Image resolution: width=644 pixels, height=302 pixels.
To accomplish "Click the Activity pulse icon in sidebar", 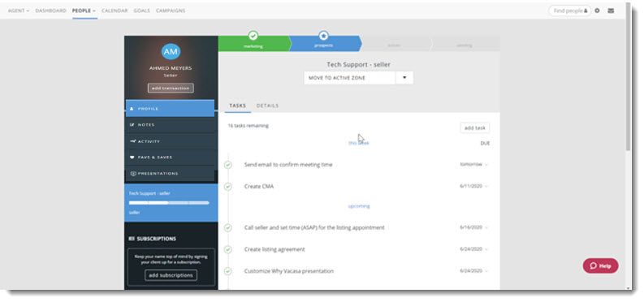I will click(132, 141).
